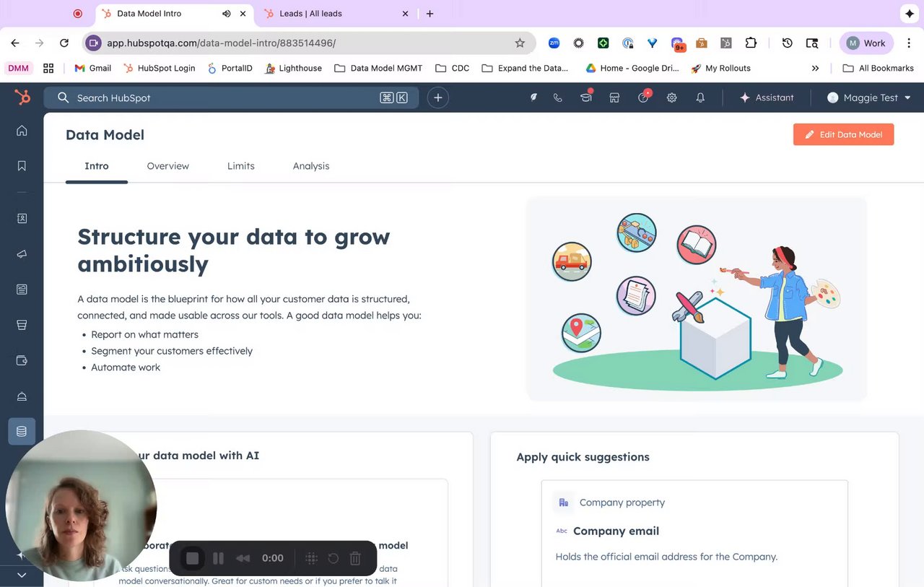This screenshot has width=924, height=587.
Task: Click the quick-create plus button
Action: [437, 97]
